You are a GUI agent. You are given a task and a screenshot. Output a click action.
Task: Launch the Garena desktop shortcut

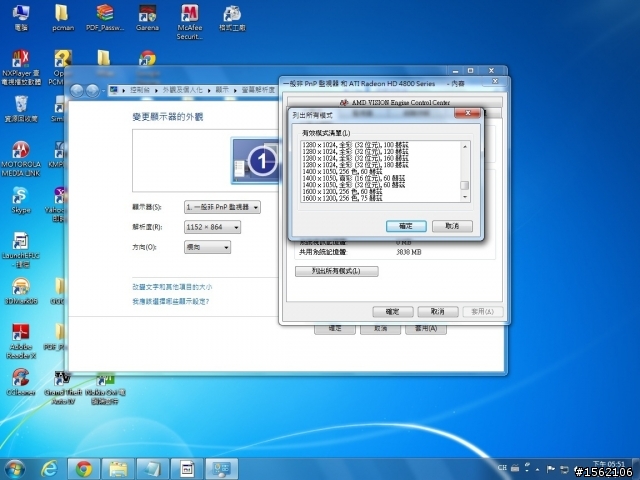click(x=147, y=18)
